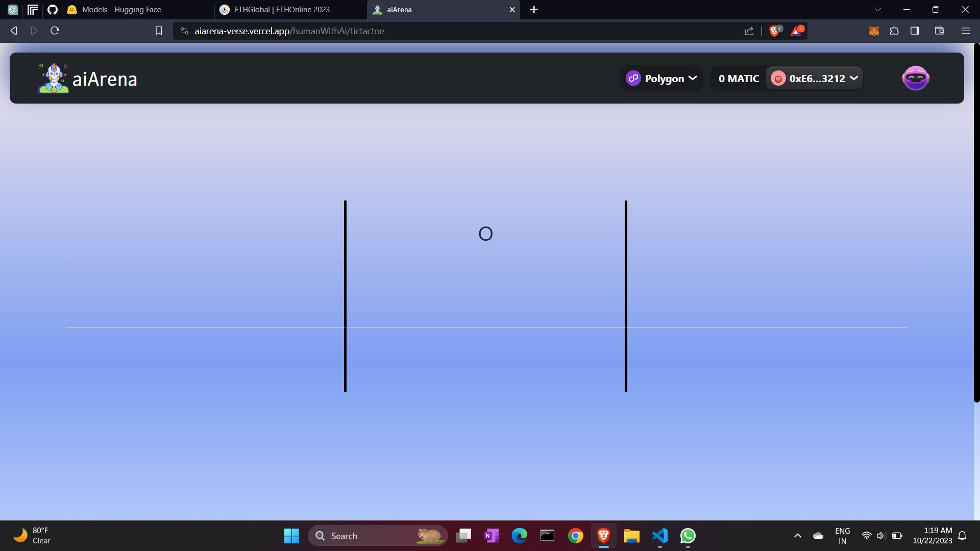Image resolution: width=980 pixels, height=551 pixels.
Task: Open the tab search dropdown arrow
Action: coord(877,10)
